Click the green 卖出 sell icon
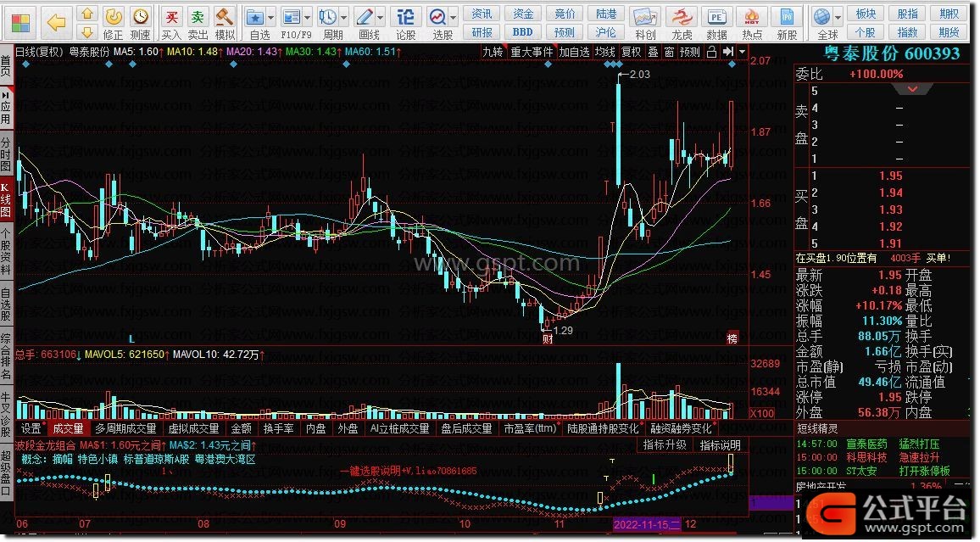980x542 pixels. [x=198, y=23]
